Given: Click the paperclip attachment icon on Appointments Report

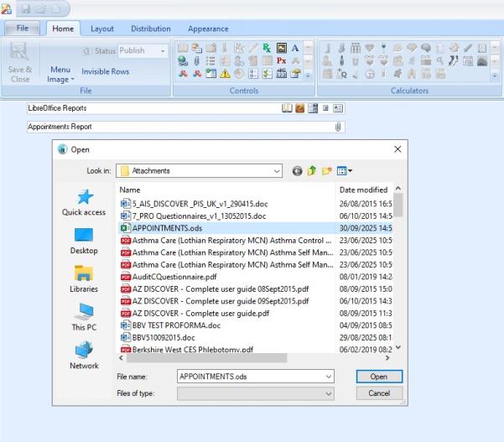Looking at the screenshot, I should coord(340,127).
